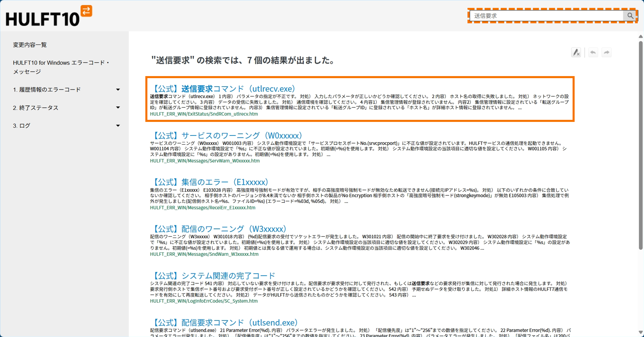Click the back arrow icon
Image resolution: width=644 pixels, height=337 pixels.
tap(593, 52)
